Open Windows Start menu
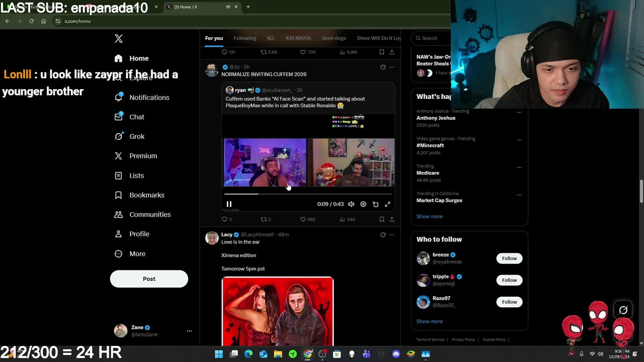The width and height of the screenshot is (644, 362). pos(219,354)
